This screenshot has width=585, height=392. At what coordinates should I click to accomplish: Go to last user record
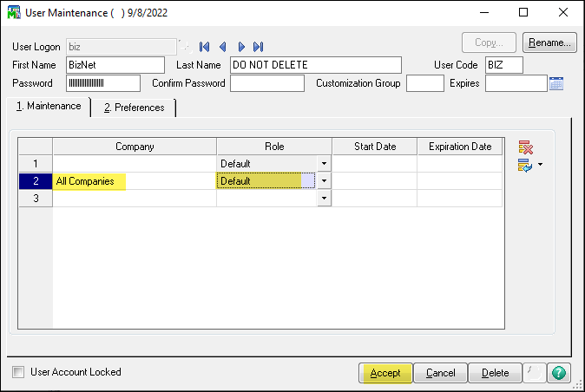click(258, 47)
